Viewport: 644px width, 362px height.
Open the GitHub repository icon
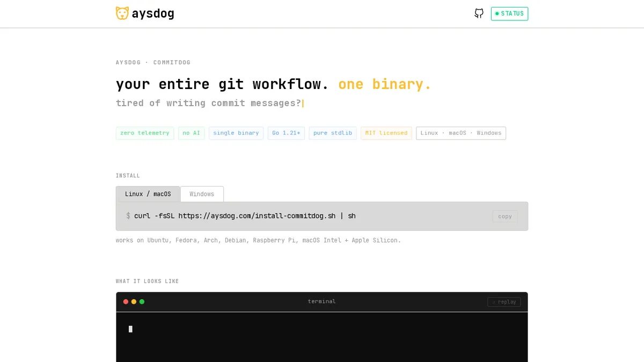(x=479, y=13)
